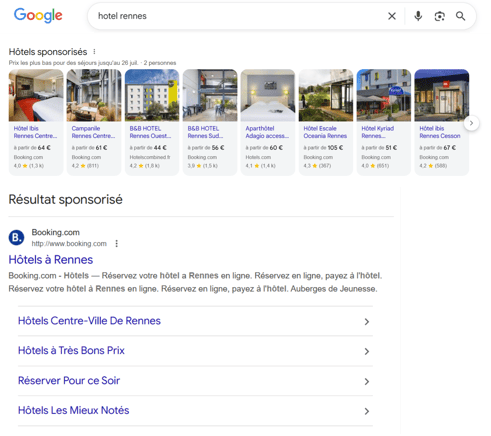Open Hôtels à Très Bons Prix sitelink
This screenshot has height=436, width=491.
[x=71, y=350]
